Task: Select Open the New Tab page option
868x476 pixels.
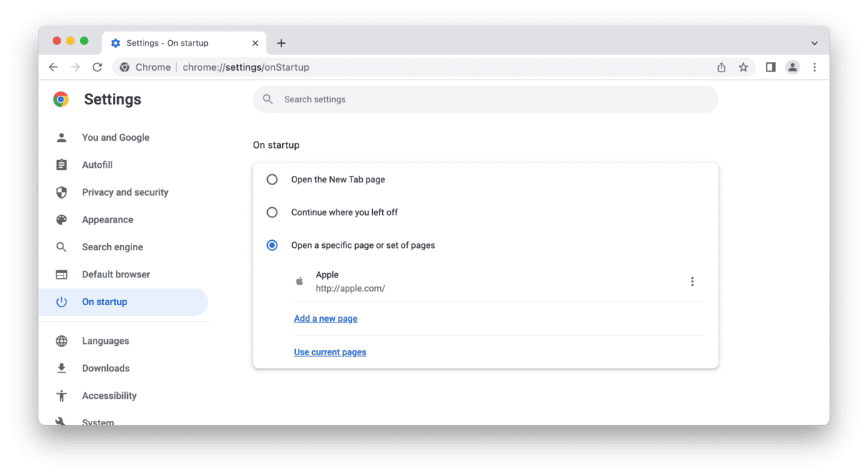Action: [x=272, y=179]
